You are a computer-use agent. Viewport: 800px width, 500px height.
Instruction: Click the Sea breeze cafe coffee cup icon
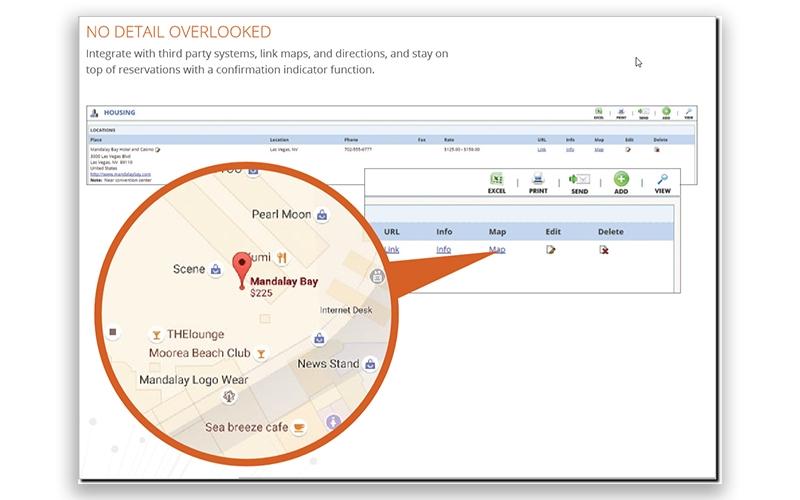(x=299, y=428)
